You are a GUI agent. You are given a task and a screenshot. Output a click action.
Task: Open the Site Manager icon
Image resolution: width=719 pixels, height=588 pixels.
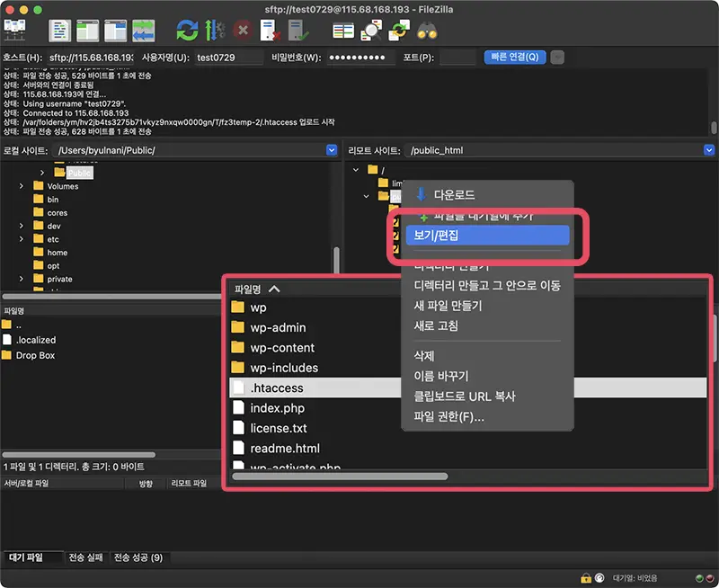[14, 31]
